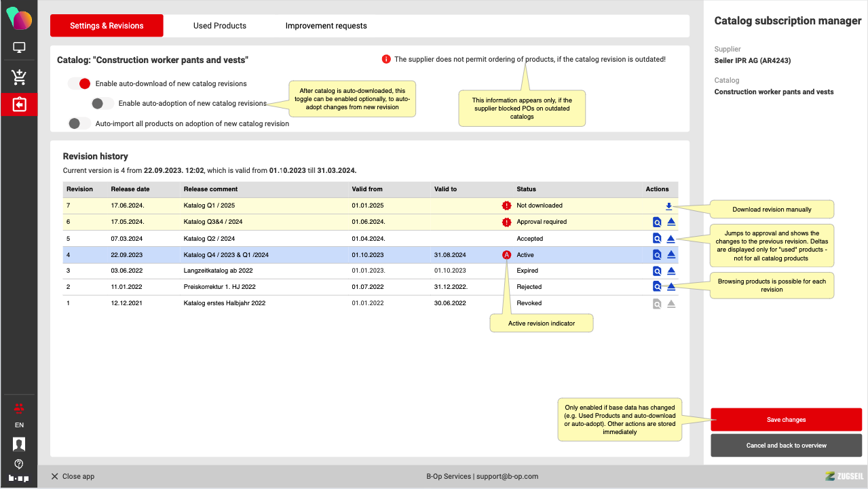Toggle auto-import all products on adoption
Image resolution: width=868 pixels, height=489 pixels.
79,123
